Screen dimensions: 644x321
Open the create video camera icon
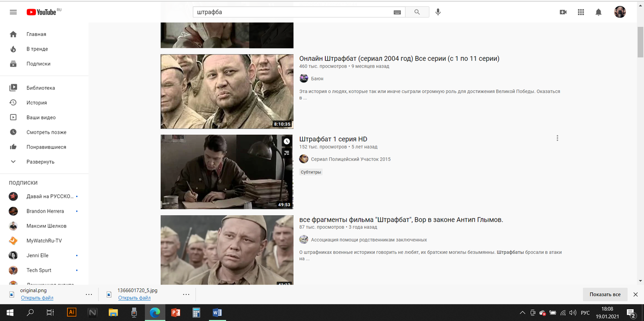pos(563,12)
